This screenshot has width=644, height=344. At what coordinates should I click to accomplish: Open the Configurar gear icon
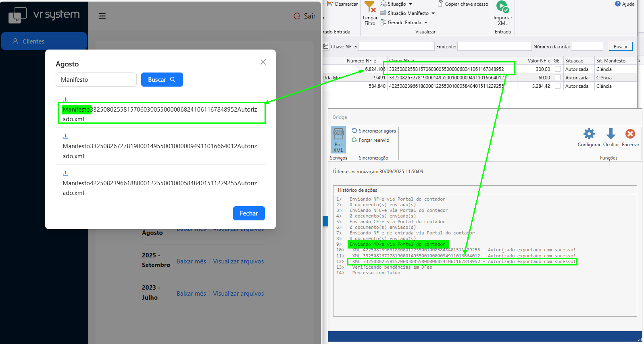tap(589, 134)
